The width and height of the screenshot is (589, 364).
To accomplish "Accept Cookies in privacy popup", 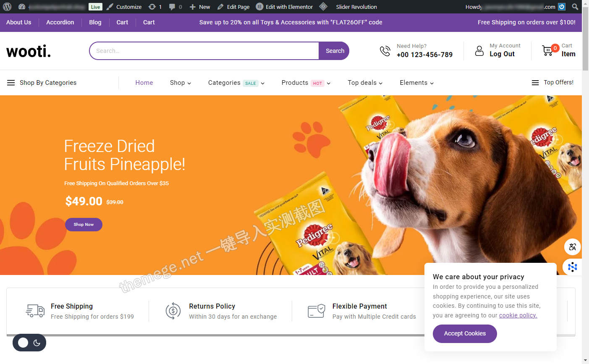I will 465,333.
